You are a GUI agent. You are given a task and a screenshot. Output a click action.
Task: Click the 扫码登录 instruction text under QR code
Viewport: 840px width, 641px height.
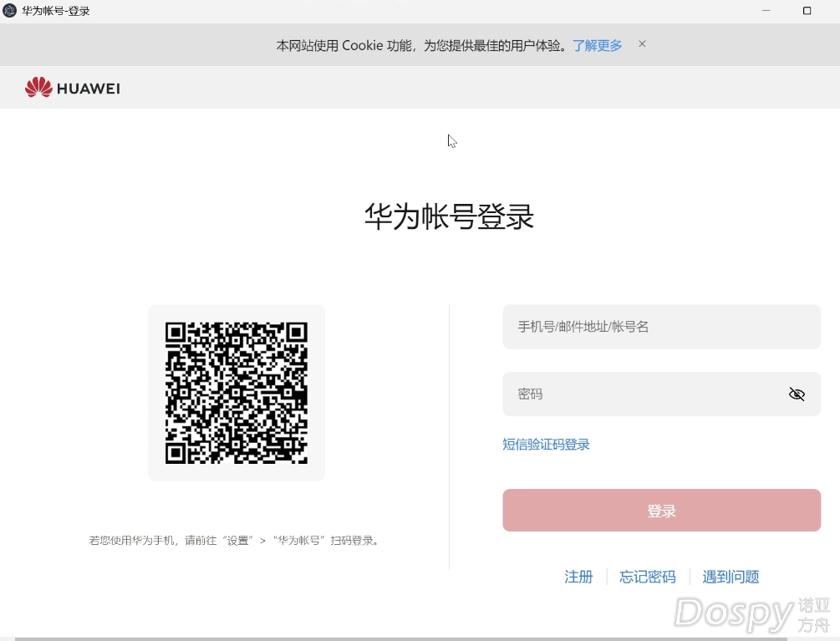point(235,541)
